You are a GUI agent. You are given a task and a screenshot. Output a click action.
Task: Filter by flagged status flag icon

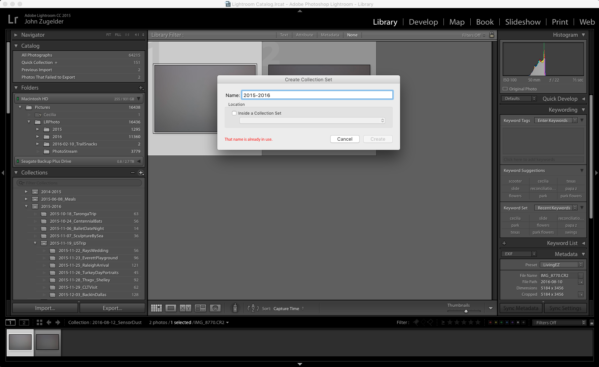pos(416,323)
